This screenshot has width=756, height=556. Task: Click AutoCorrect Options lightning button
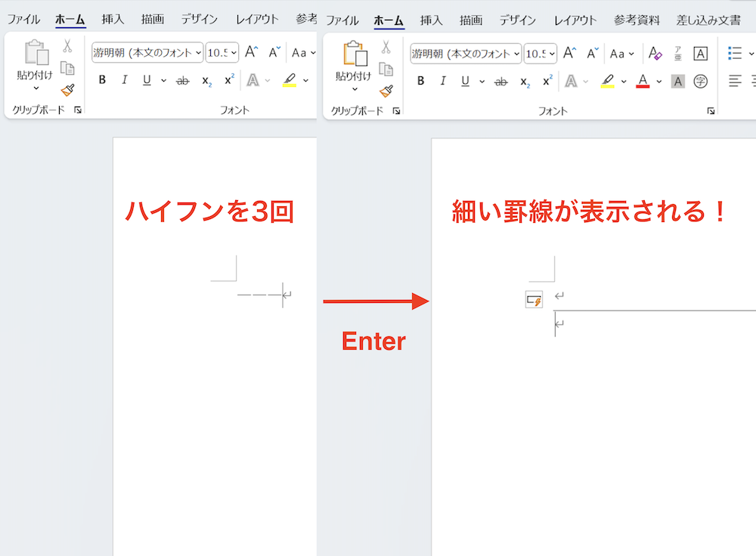click(534, 300)
